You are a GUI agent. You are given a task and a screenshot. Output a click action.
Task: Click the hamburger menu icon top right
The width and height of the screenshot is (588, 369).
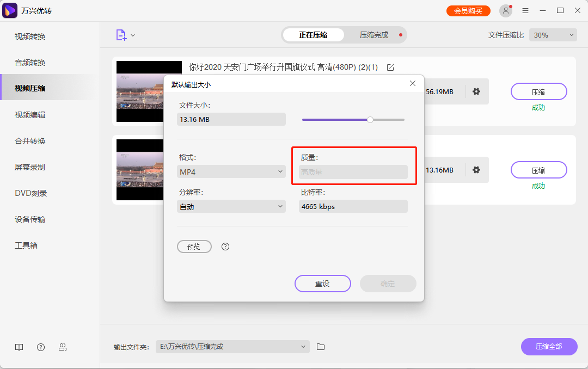tap(525, 10)
